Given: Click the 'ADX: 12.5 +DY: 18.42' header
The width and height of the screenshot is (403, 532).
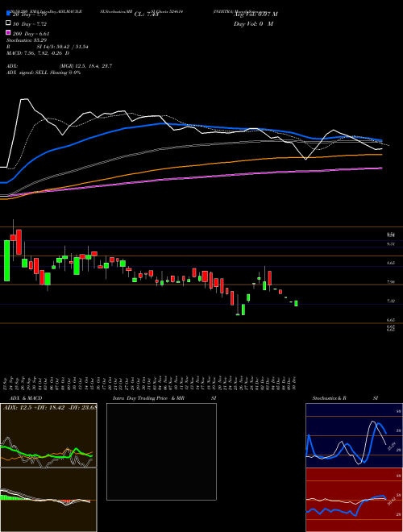Looking at the screenshot, I should click(x=33, y=408).
